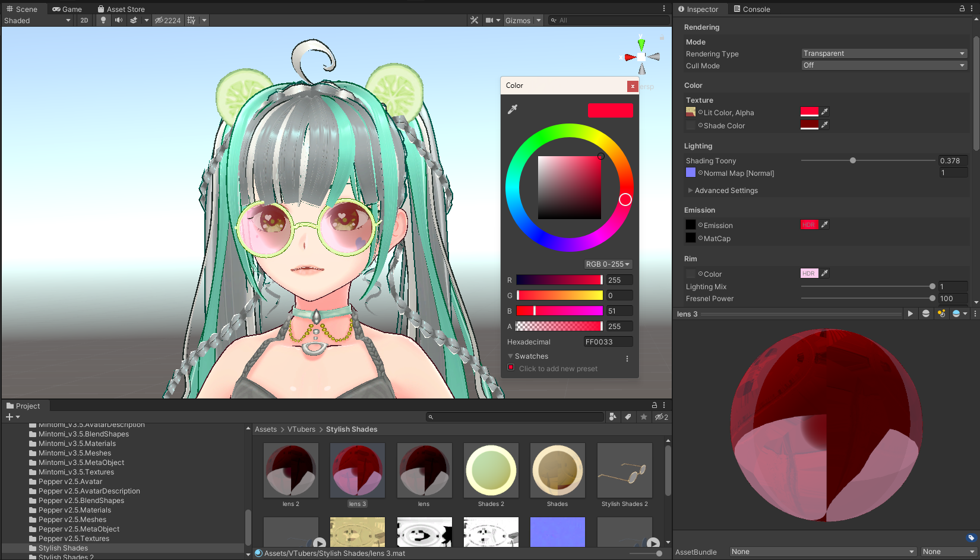This screenshot has width=980, height=560.
Task: Enable the Emission checkbox
Action: coord(691,224)
